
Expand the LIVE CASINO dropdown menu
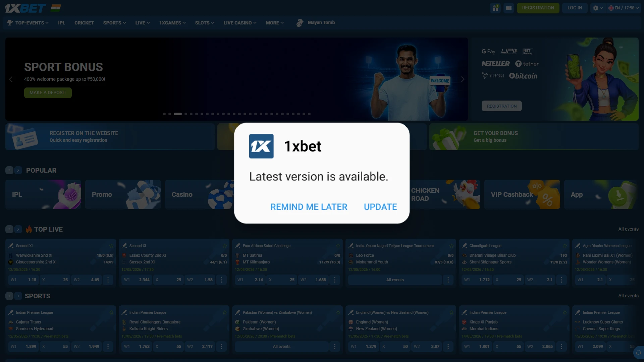tap(240, 23)
